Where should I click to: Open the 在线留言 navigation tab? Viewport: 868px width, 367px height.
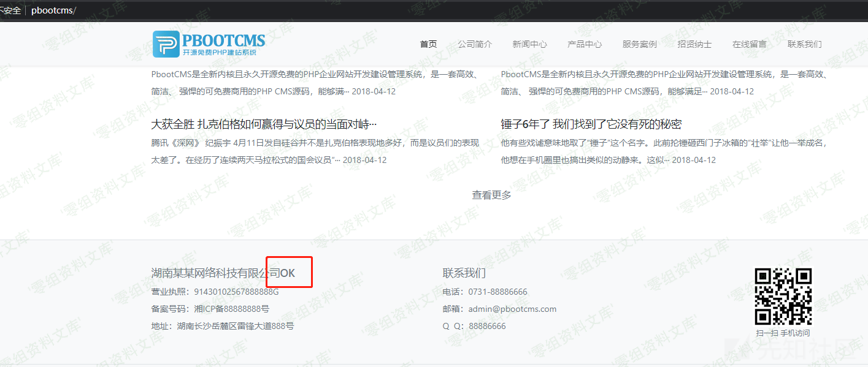pos(749,44)
